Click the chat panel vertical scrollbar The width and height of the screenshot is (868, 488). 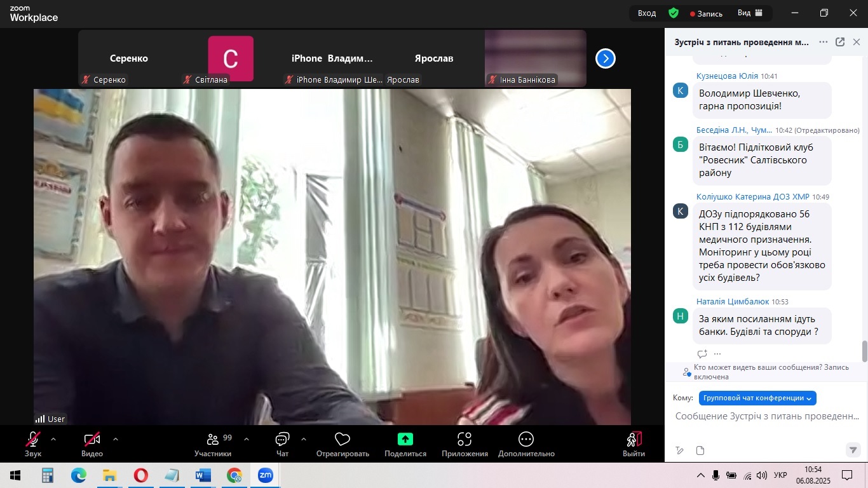(x=864, y=351)
